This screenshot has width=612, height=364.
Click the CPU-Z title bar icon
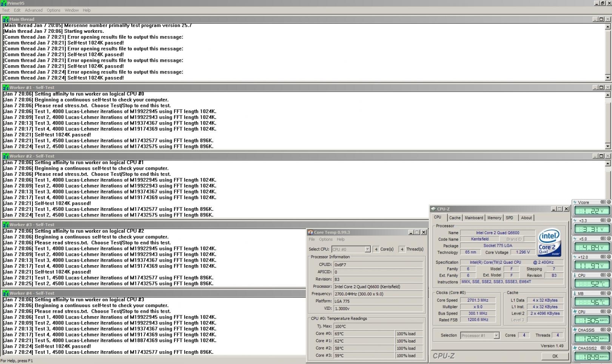click(x=433, y=209)
